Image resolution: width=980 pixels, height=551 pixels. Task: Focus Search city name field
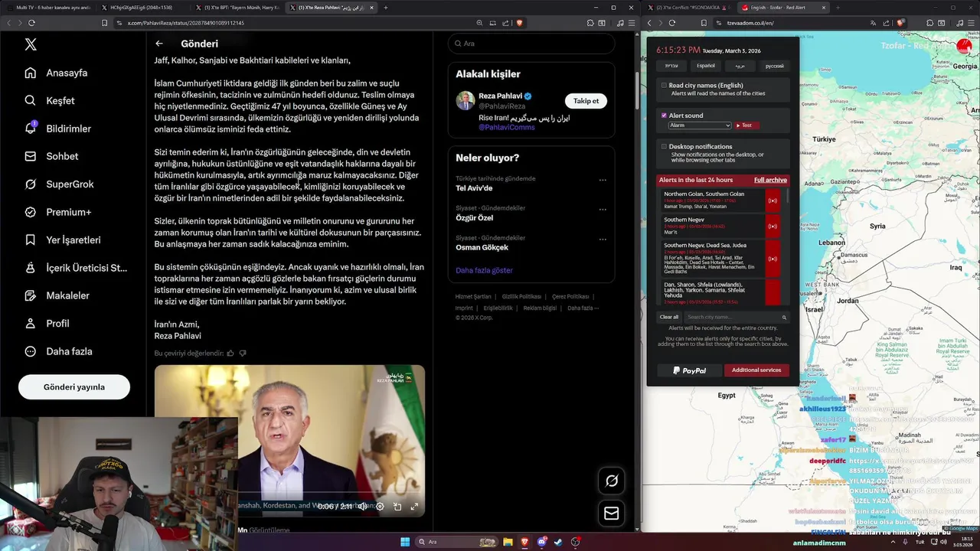coord(737,317)
